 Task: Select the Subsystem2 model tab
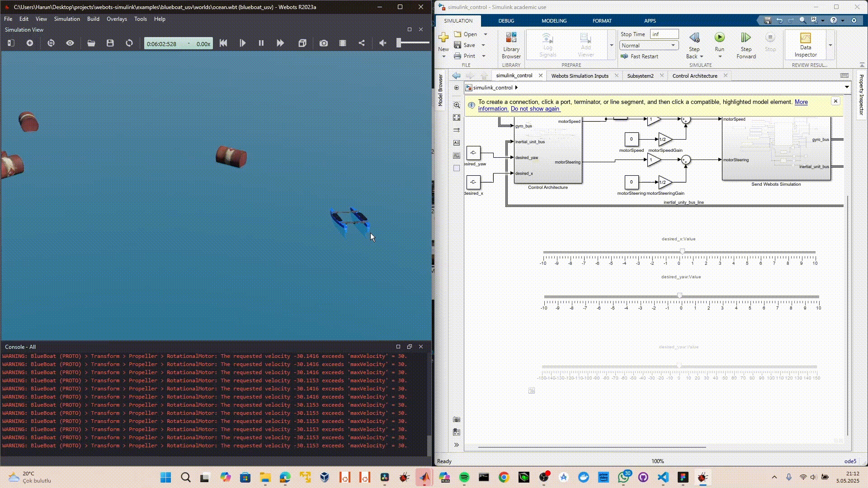click(640, 76)
